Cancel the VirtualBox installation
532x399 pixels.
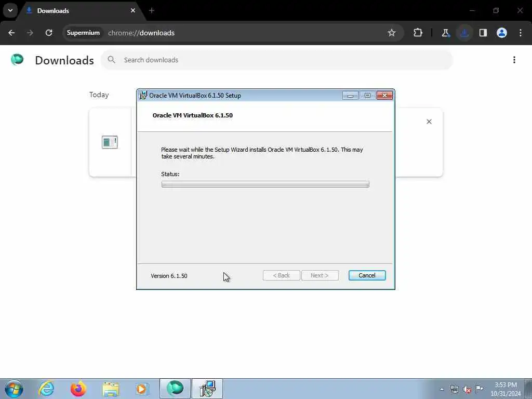367,275
